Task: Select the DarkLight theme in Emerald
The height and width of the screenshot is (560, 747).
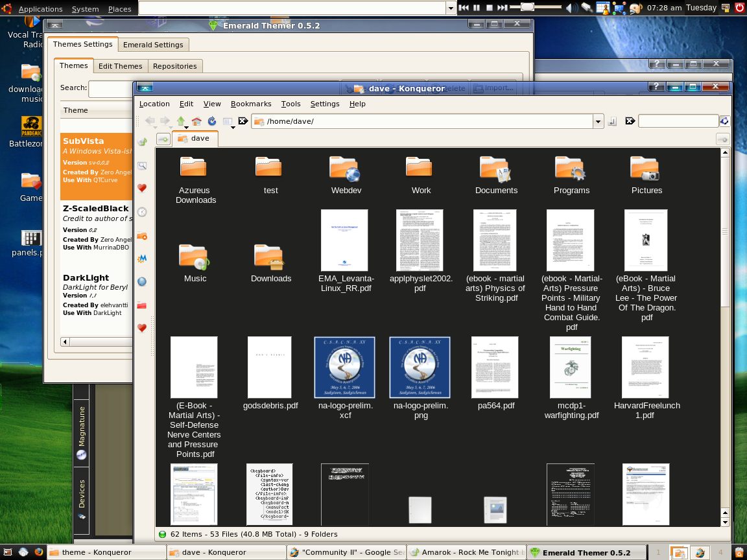Action: pos(97,295)
